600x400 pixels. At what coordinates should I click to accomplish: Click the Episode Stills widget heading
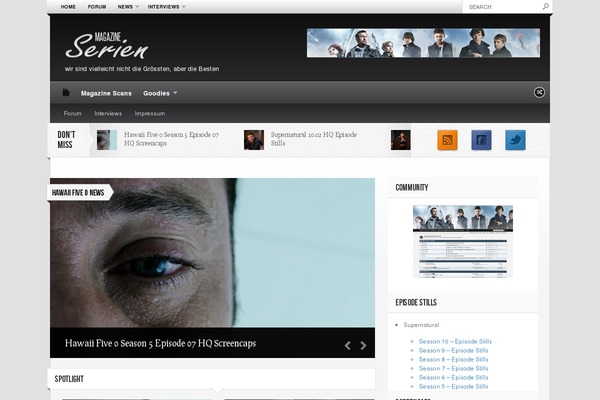coord(416,302)
